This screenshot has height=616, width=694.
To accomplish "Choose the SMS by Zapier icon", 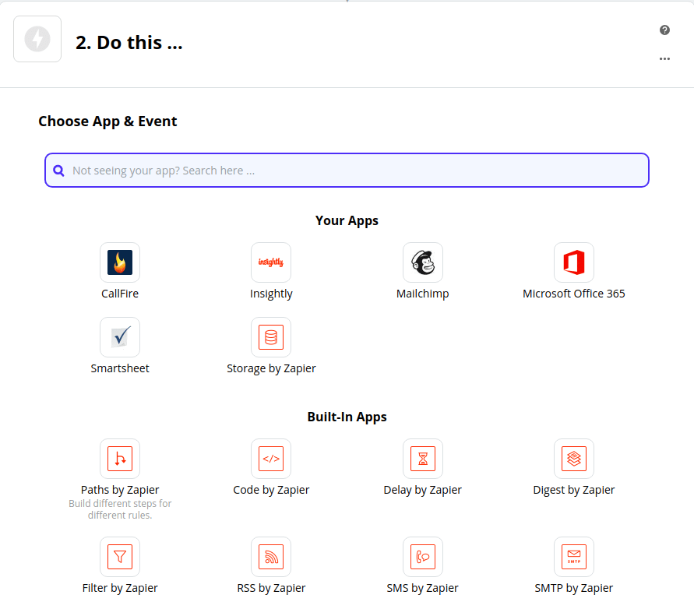I will (423, 557).
